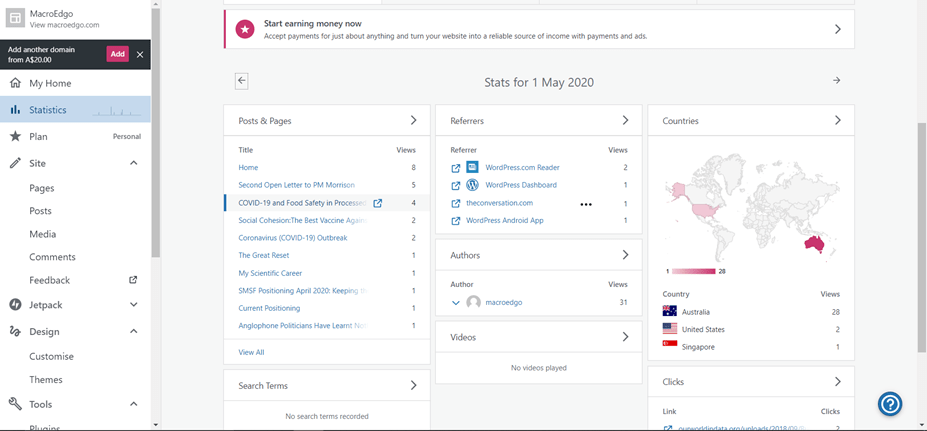
Task: Dismiss the add another domain banner
Action: pyautogui.click(x=140, y=54)
